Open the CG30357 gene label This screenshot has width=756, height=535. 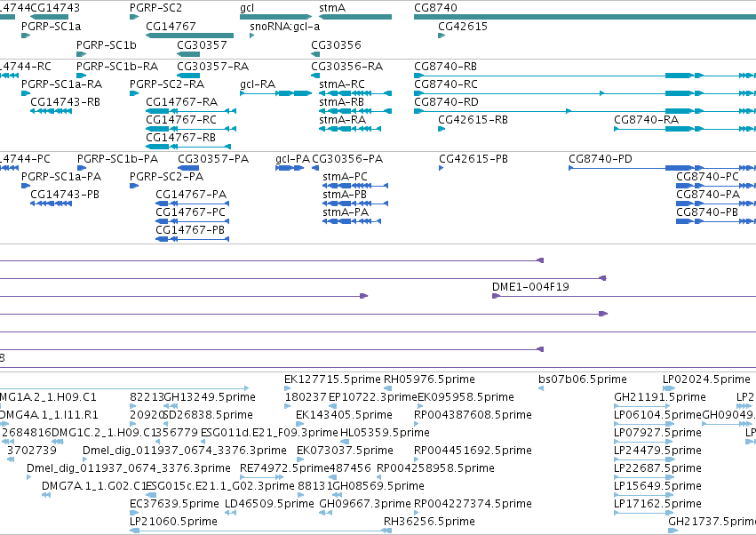(202, 44)
